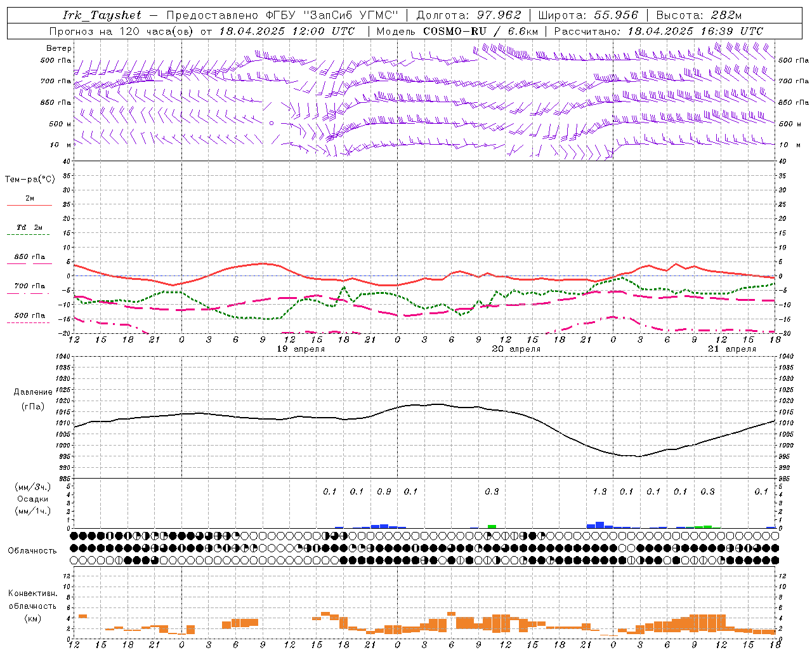Click the Осадки precipitation label
This screenshot has width=812, height=650.
(32, 499)
